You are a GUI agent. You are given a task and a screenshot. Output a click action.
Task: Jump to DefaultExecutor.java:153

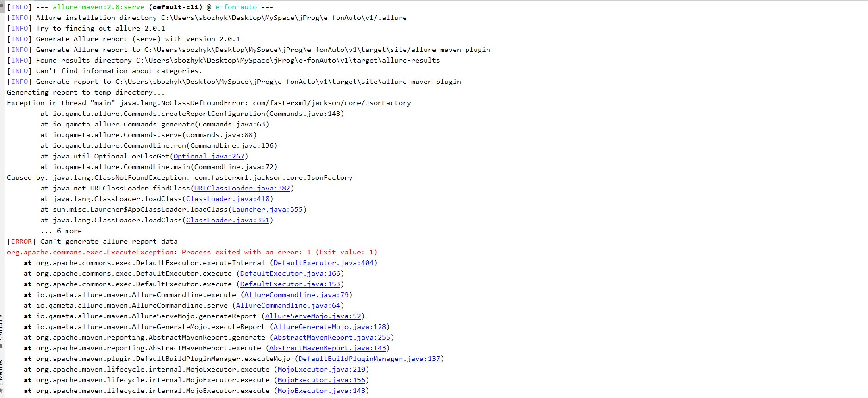290,284
